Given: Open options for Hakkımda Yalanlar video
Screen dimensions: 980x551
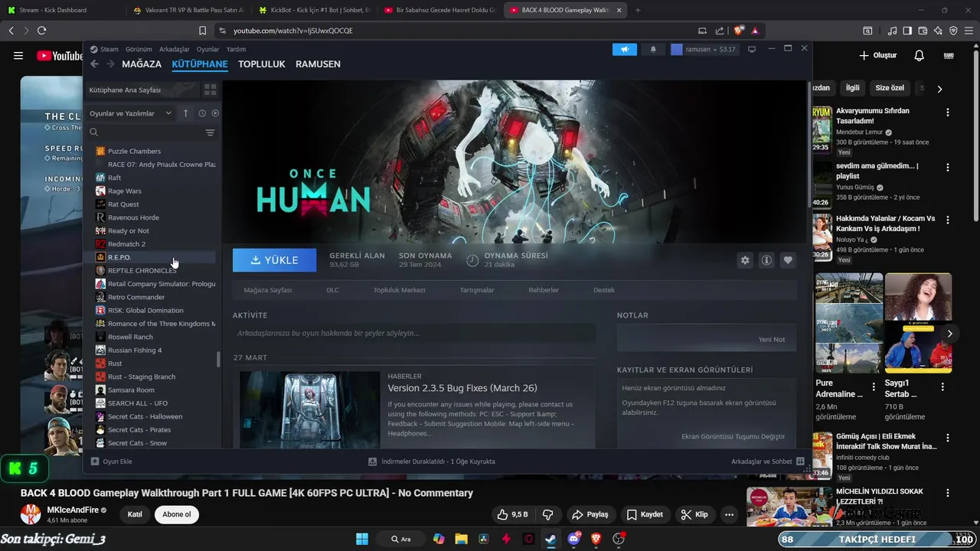Looking at the screenshot, I should point(948,220).
